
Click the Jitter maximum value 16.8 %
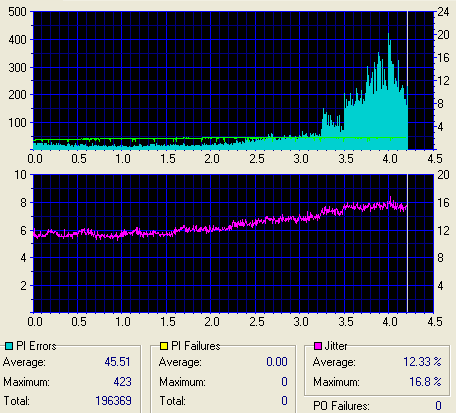[425, 382]
